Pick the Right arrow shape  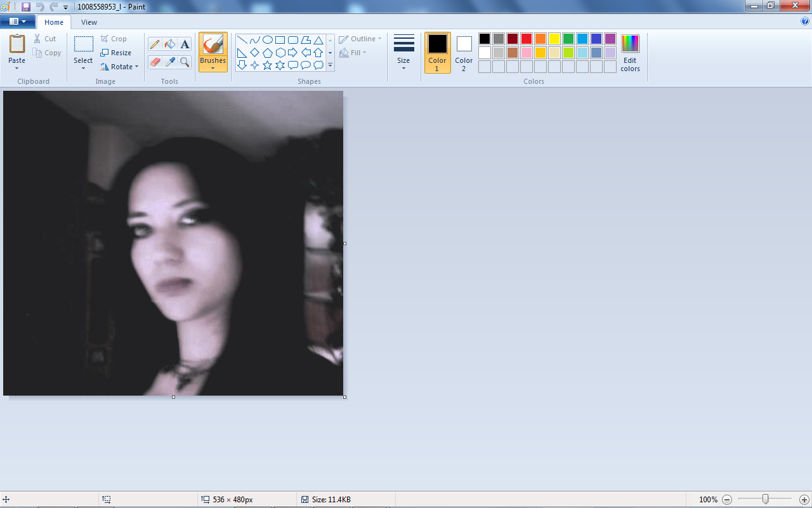(293, 53)
